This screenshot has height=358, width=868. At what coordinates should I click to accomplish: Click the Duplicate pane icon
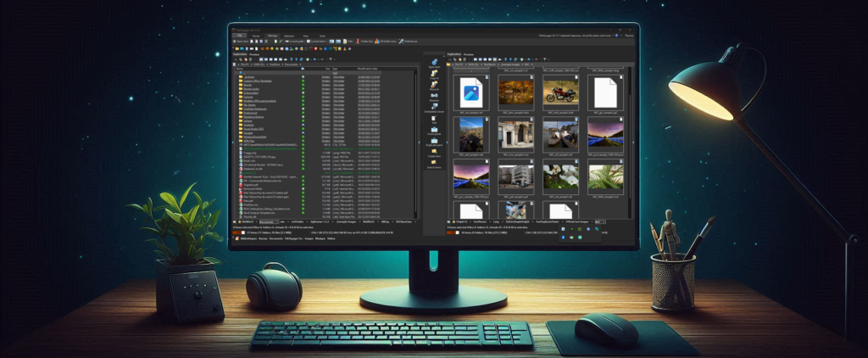(x=434, y=140)
